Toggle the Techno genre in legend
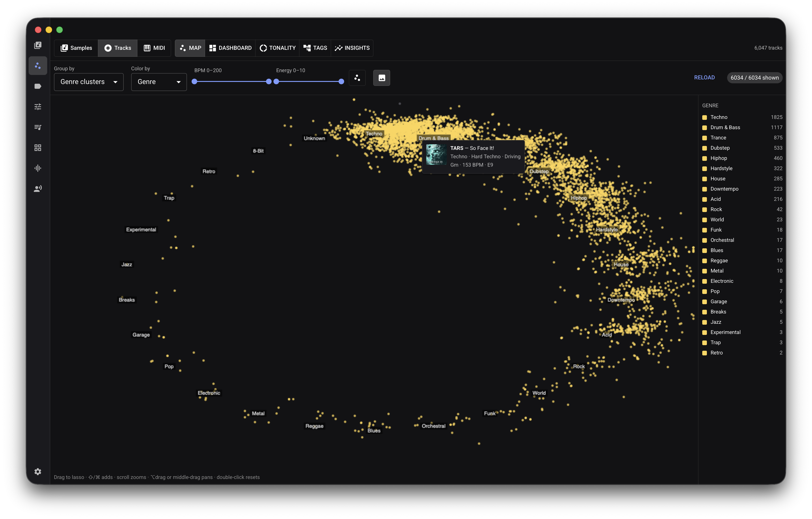This screenshot has width=812, height=519. pyautogui.click(x=742, y=117)
